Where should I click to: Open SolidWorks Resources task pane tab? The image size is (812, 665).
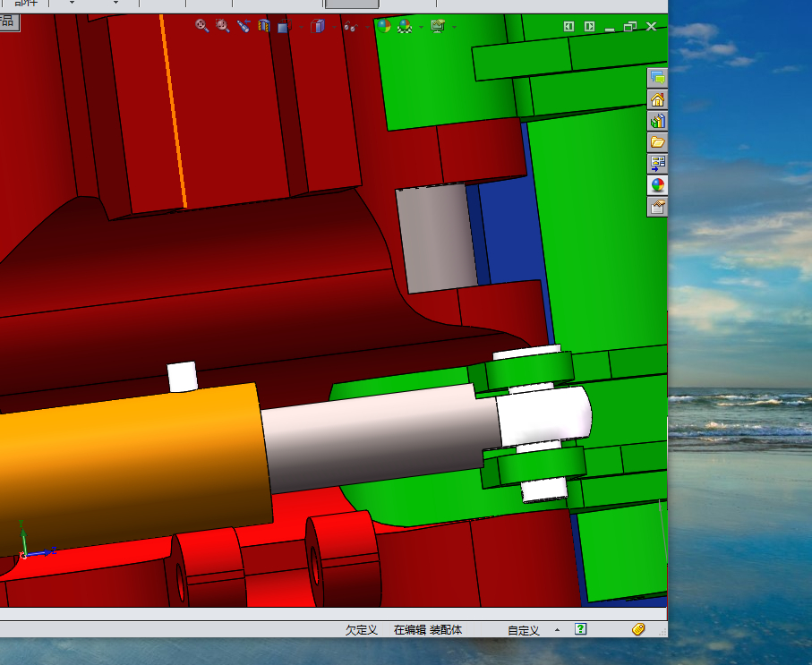point(657,78)
